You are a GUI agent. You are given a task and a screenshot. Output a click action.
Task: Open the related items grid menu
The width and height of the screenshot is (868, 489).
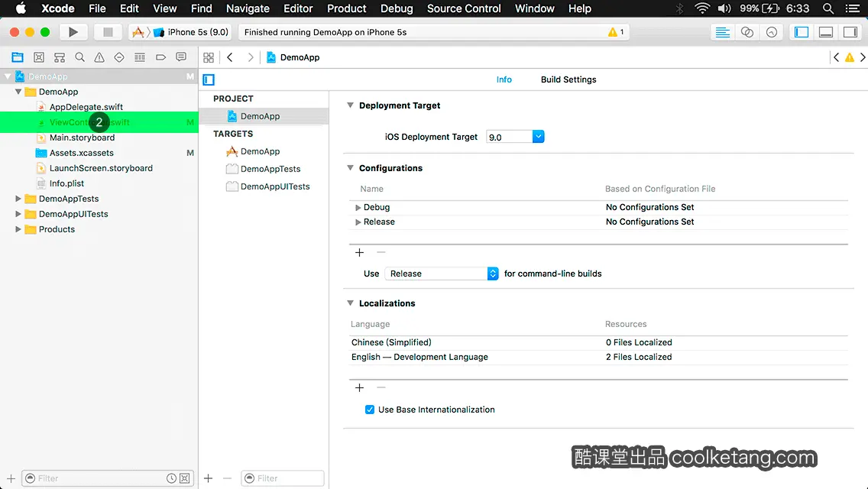coord(209,57)
